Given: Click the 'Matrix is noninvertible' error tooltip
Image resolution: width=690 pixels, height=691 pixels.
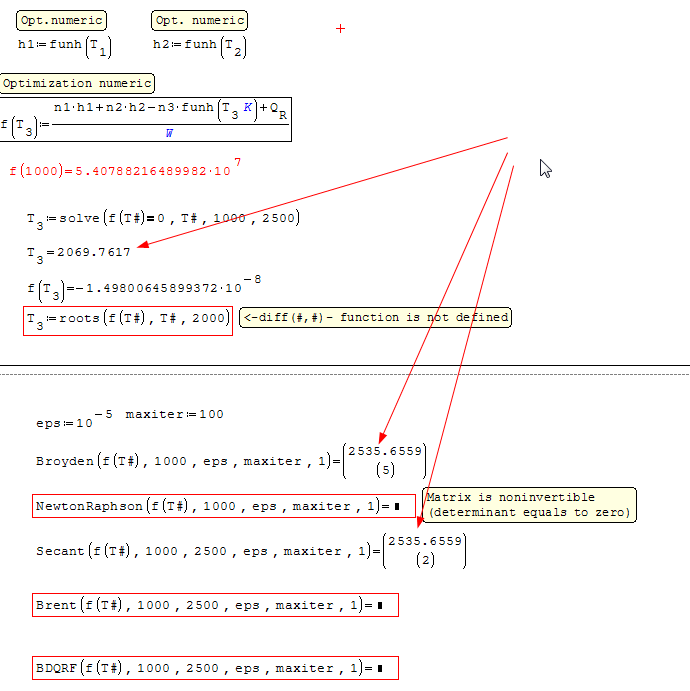Looking at the screenshot, I should click(529, 505).
